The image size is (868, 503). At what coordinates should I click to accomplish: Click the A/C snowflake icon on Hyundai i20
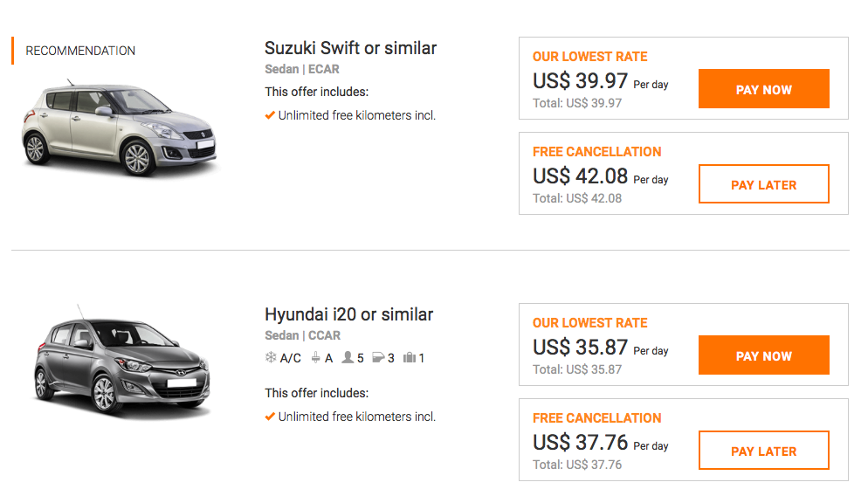click(271, 358)
